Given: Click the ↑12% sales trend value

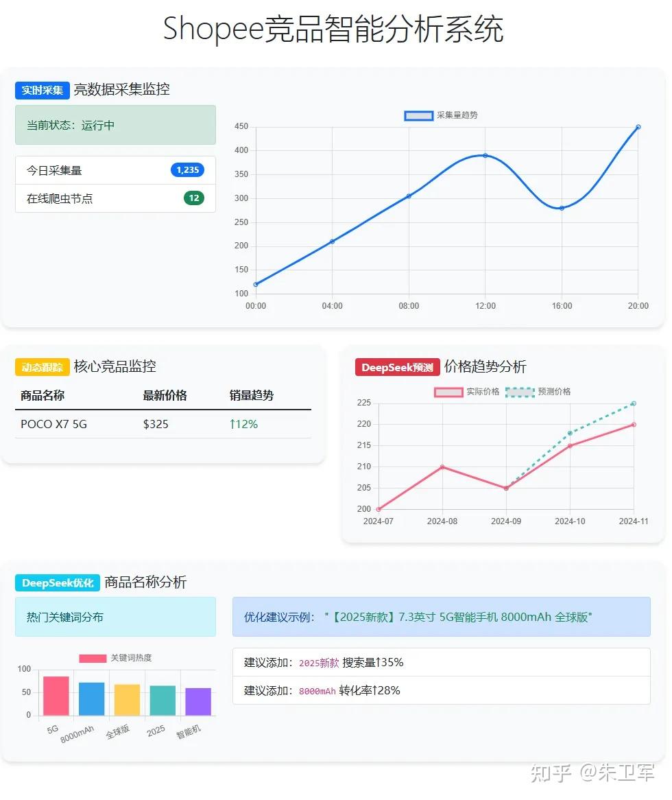Looking at the screenshot, I should (x=243, y=424).
